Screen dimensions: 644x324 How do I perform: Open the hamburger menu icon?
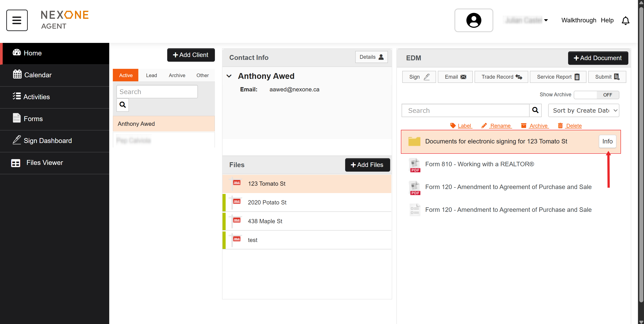pyautogui.click(x=17, y=20)
